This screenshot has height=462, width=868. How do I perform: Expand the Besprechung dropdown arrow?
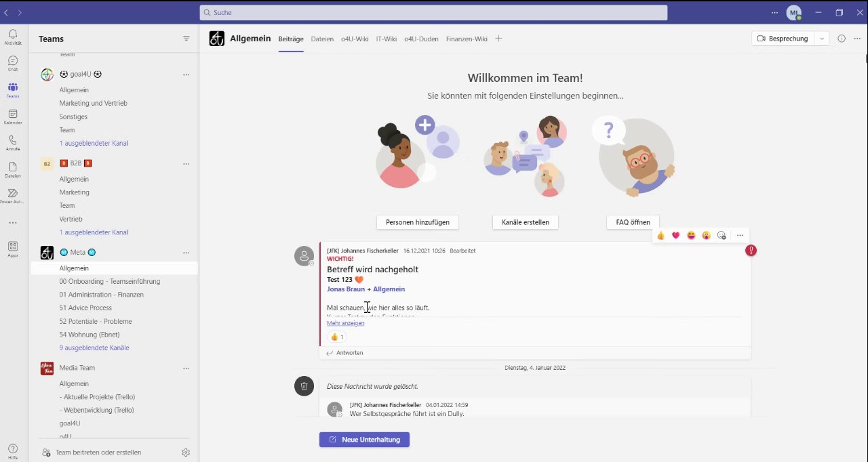(822, 39)
